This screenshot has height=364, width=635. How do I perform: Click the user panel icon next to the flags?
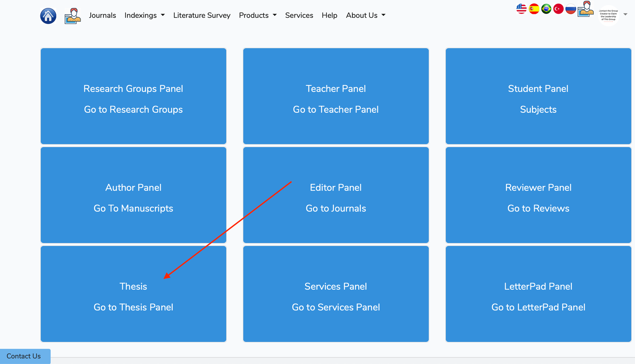(x=586, y=9)
